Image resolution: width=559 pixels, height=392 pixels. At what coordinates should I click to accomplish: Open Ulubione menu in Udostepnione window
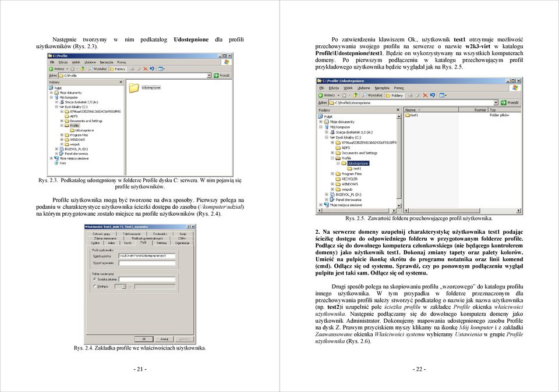[x=363, y=88]
